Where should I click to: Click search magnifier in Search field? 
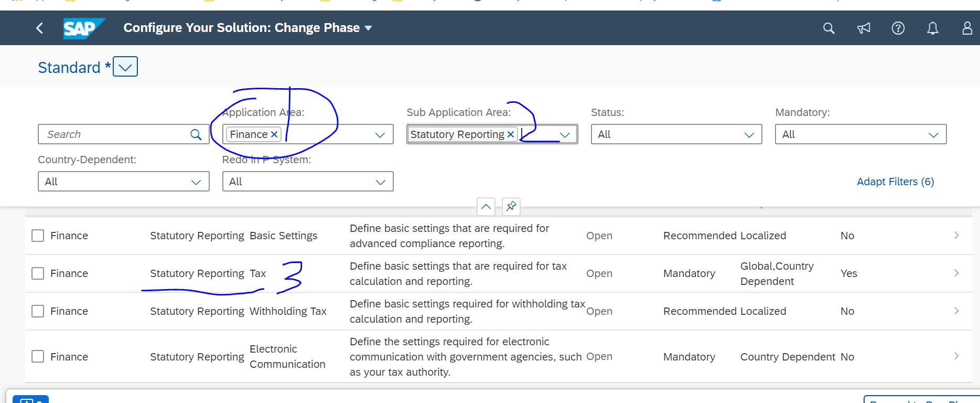point(196,134)
